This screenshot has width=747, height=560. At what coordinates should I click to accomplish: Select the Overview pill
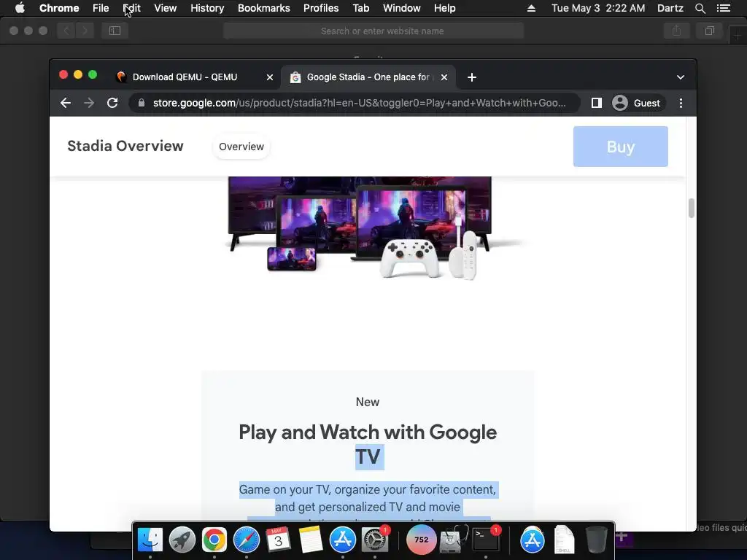coord(241,147)
